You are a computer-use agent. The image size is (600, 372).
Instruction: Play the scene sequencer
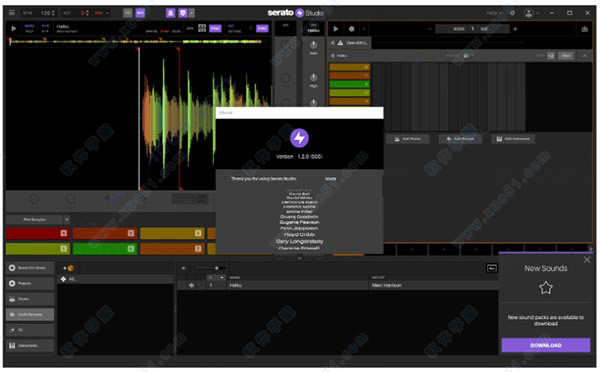coord(336,29)
